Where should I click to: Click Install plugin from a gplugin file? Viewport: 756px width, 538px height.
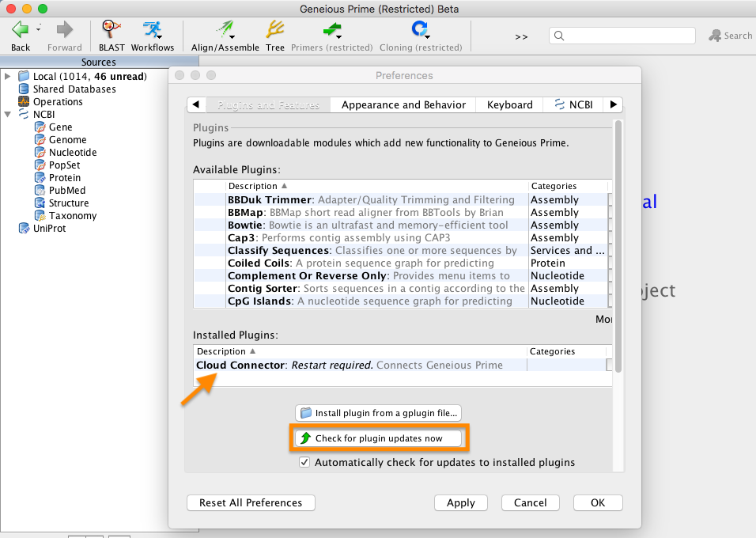(379, 413)
